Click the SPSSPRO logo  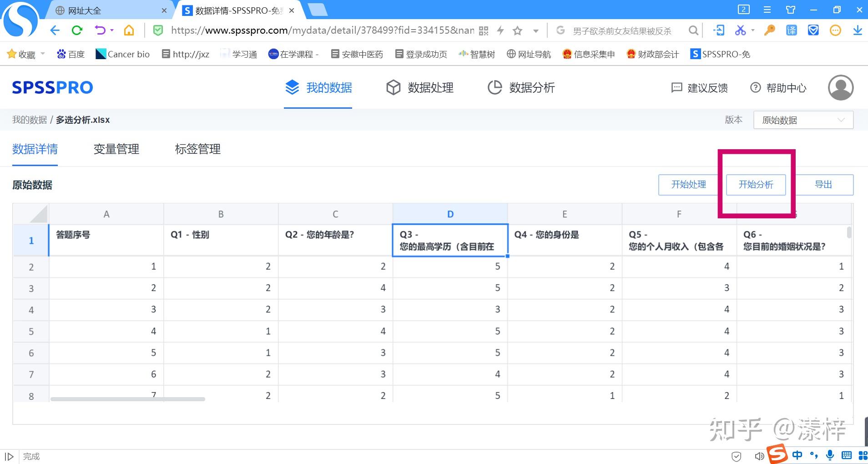click(52, 87)
